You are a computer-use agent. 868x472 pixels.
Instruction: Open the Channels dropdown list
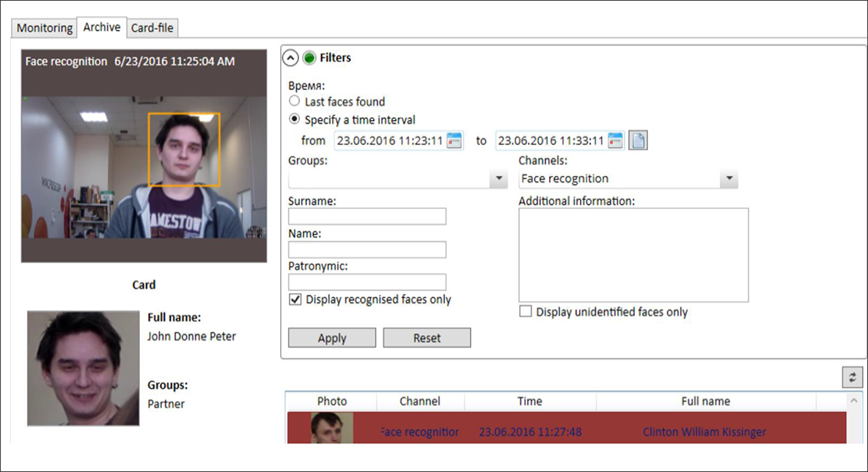pyautogui.click(x=729, y=179)
